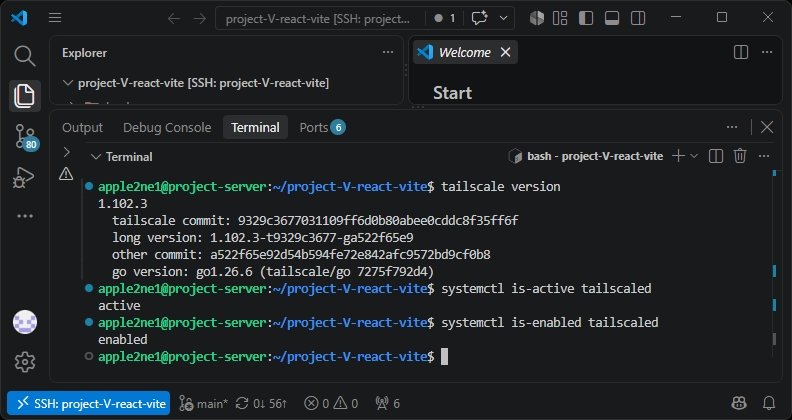Toggle the bottom panel visibility

point(612,18)
